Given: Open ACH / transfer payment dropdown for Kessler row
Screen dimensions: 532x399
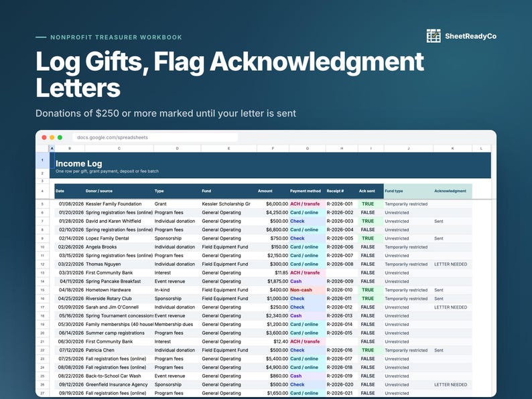Looking at the screenshot, I should (307, 204).
